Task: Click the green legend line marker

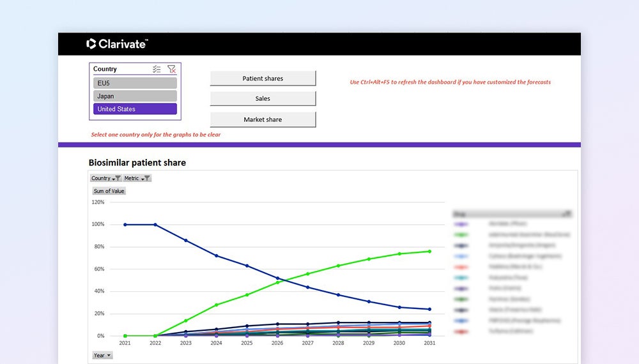Action: click(461, 235)
